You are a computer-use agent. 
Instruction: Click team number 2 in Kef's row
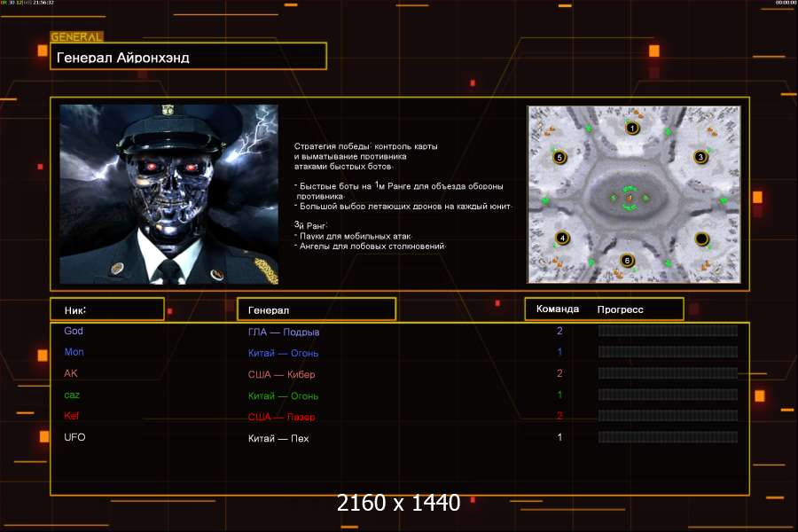pos(559,416)
